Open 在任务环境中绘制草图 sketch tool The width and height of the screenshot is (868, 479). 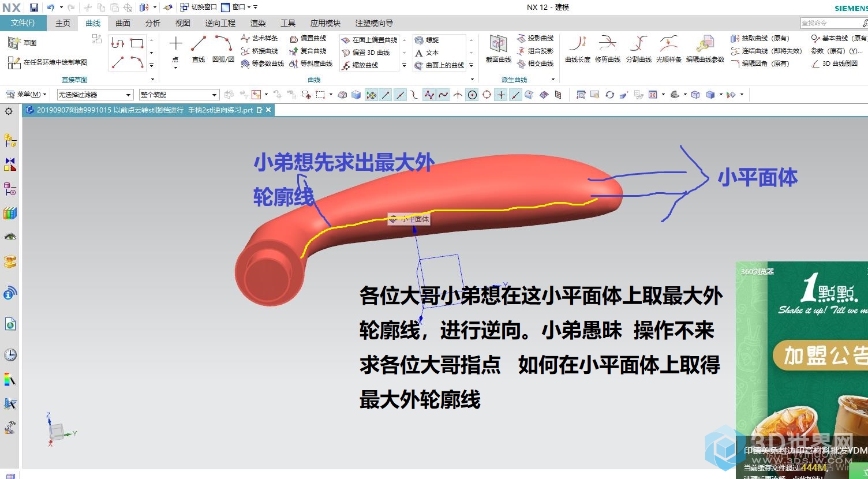(x=47, y=62)
